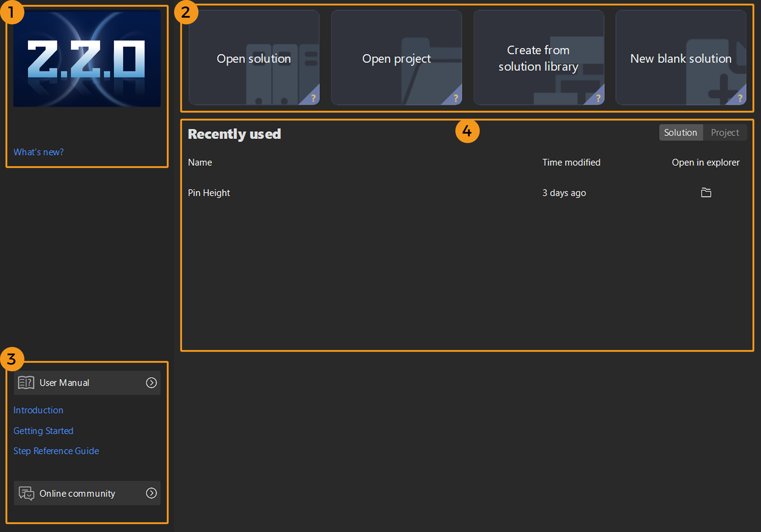761x532 pixels.
Task: Switch Recently used list to Project
Action: [x=724, y=133]
